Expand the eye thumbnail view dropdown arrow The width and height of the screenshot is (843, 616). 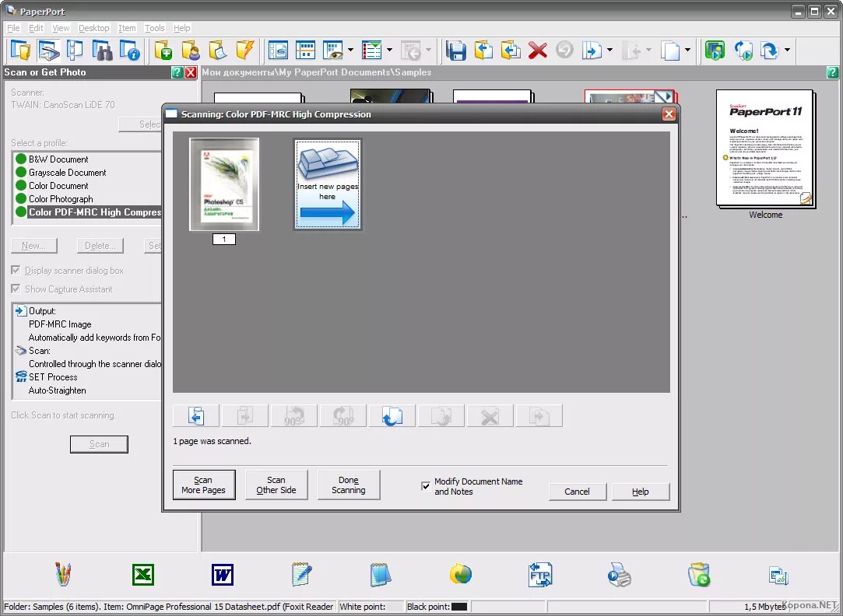point(350,51)
